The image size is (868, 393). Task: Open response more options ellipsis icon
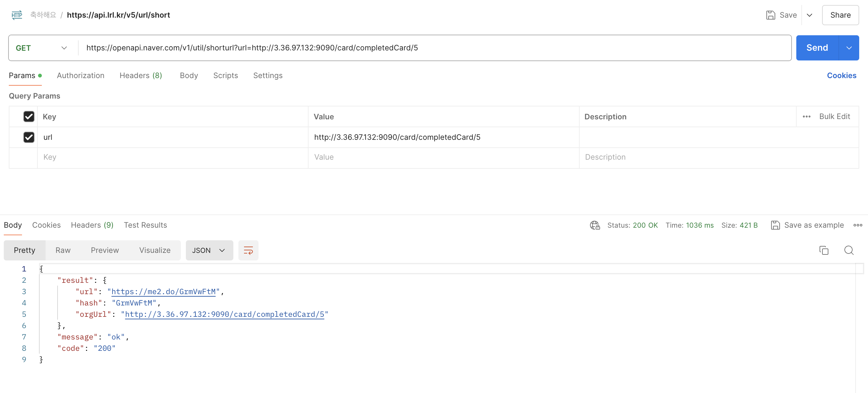(x=858, y=225)
